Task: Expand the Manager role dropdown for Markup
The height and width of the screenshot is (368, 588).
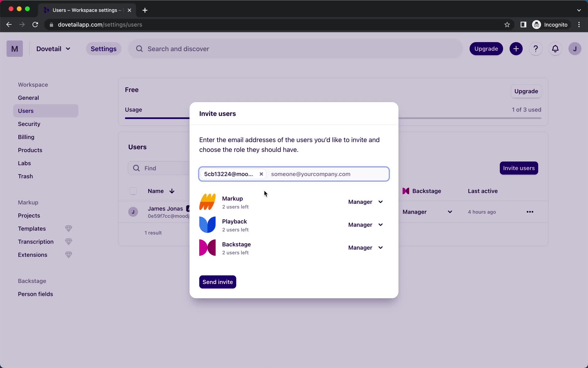Action: [x=365, y=202]
